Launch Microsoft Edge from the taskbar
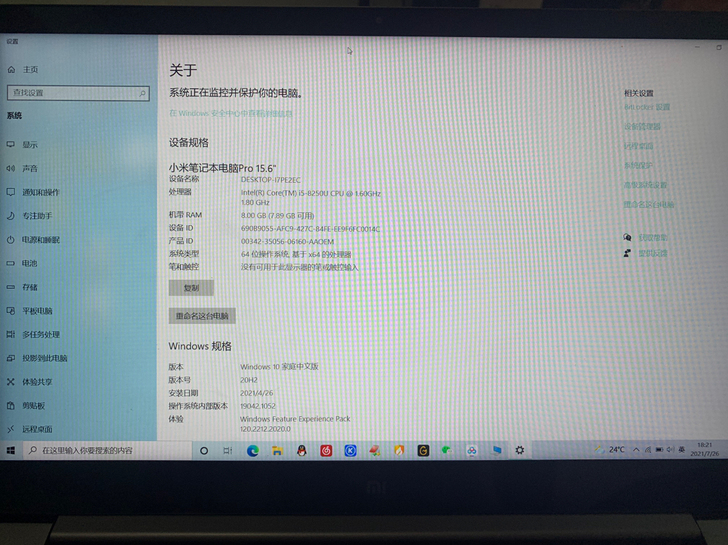 (x=253, y=450)
